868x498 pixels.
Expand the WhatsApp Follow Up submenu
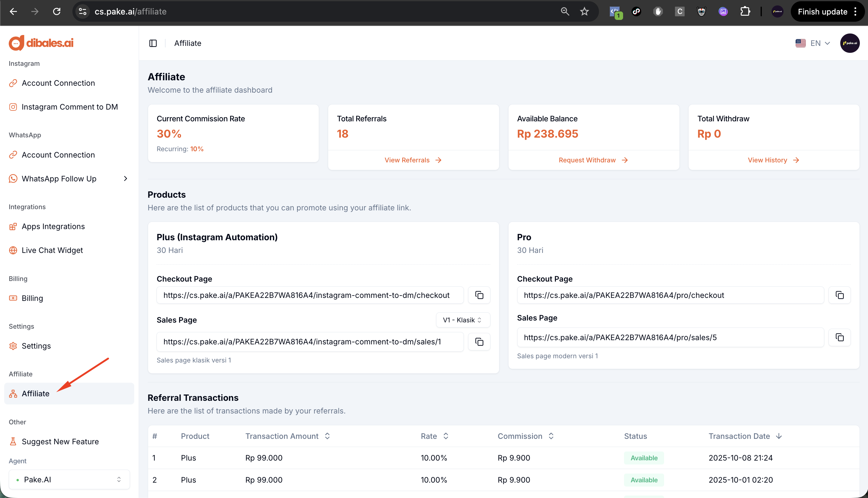(x=125, y=179)
